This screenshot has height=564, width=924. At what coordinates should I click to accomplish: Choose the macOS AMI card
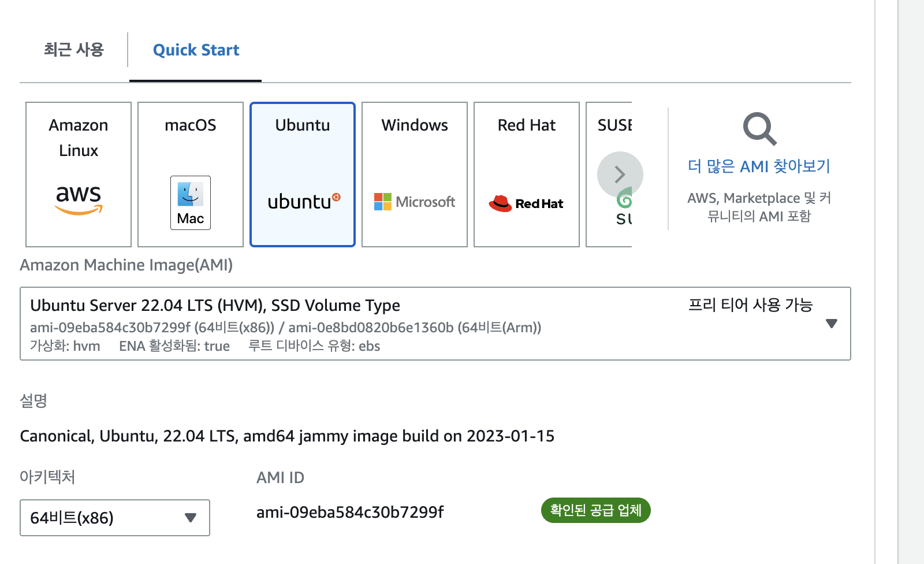point(191,175)
